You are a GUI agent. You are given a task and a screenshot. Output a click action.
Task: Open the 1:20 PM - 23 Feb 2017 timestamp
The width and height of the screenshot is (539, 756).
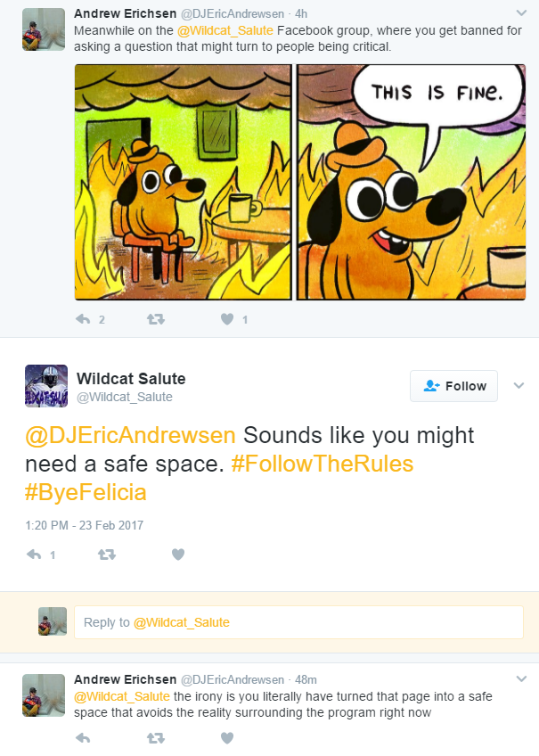pos(85,525)
